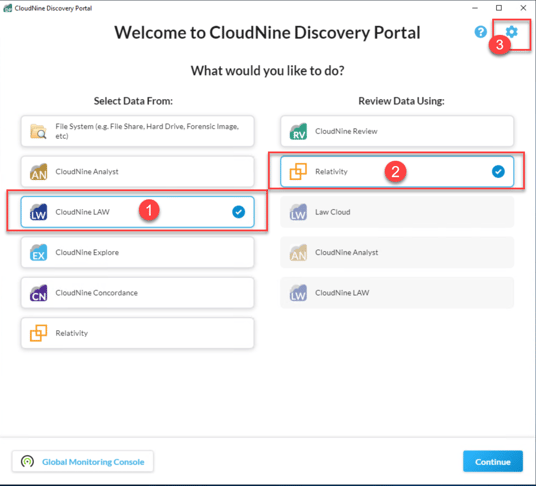
Task: Select CloudNine Explore as data source
Action: 137,252
